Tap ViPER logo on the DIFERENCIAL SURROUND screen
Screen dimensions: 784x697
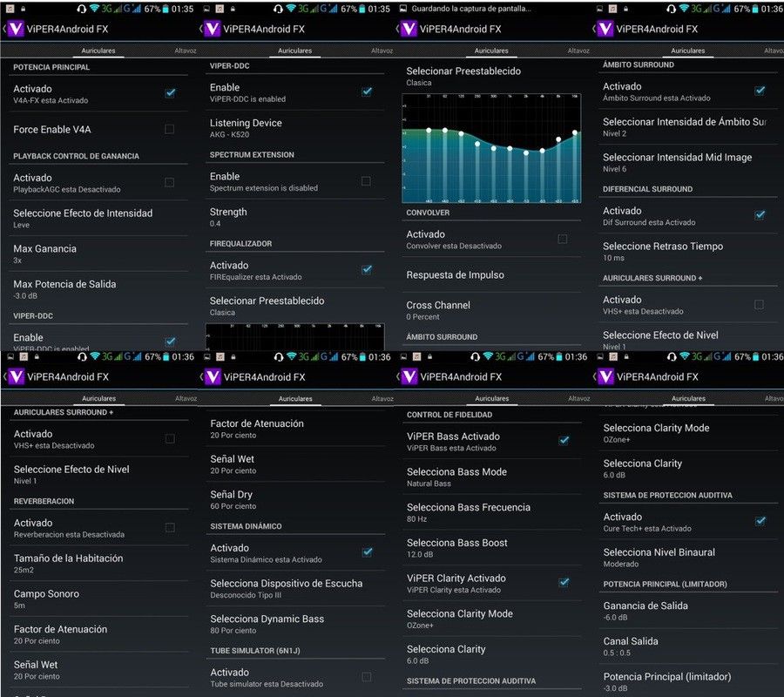pyautogui.click(x=605, y=29)
